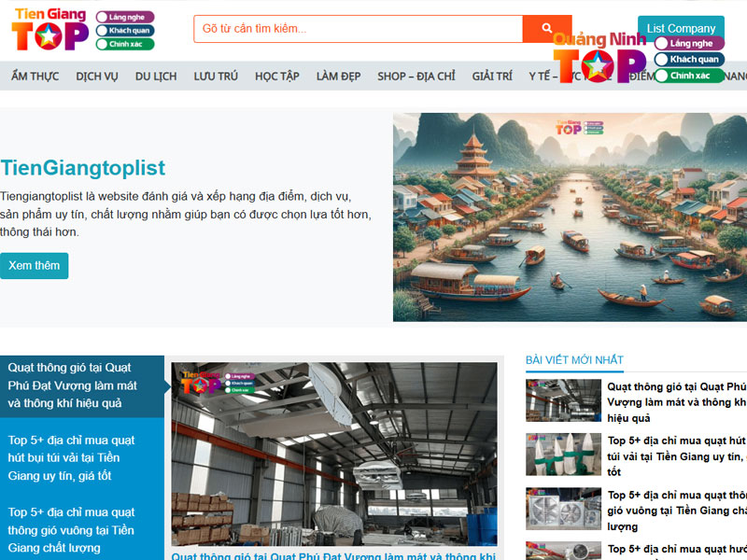The width and height of the screenshot is (747, 560).
Task: Click the orange search magnifier icon
Action: [x=549, y=27]
